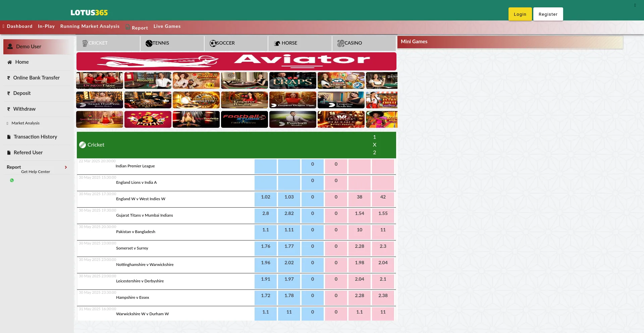Expand the Report arrow in sidebar
Image resolution: width=644 pixels, height=333 pixels.
[x=66, y=167]
